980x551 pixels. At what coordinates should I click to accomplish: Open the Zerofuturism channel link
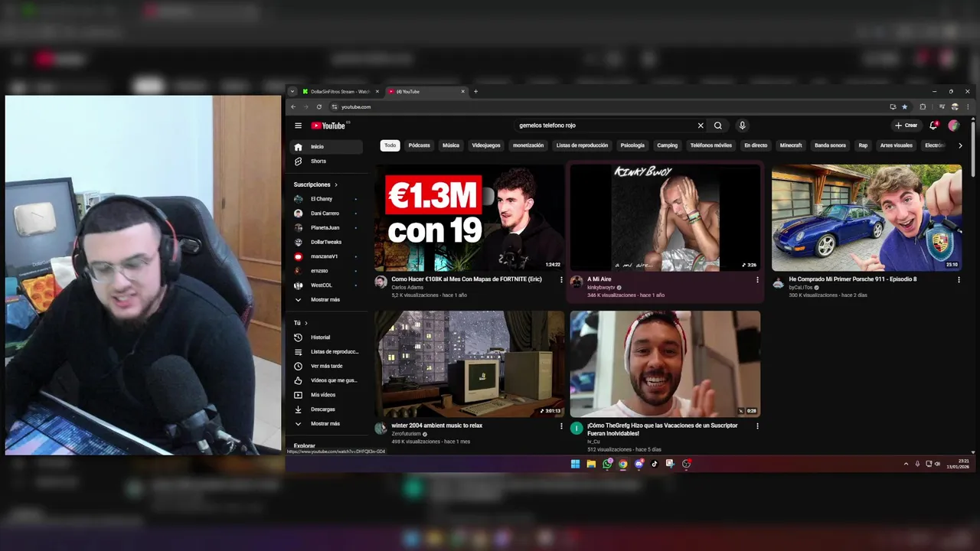click(x=407, y=434)
